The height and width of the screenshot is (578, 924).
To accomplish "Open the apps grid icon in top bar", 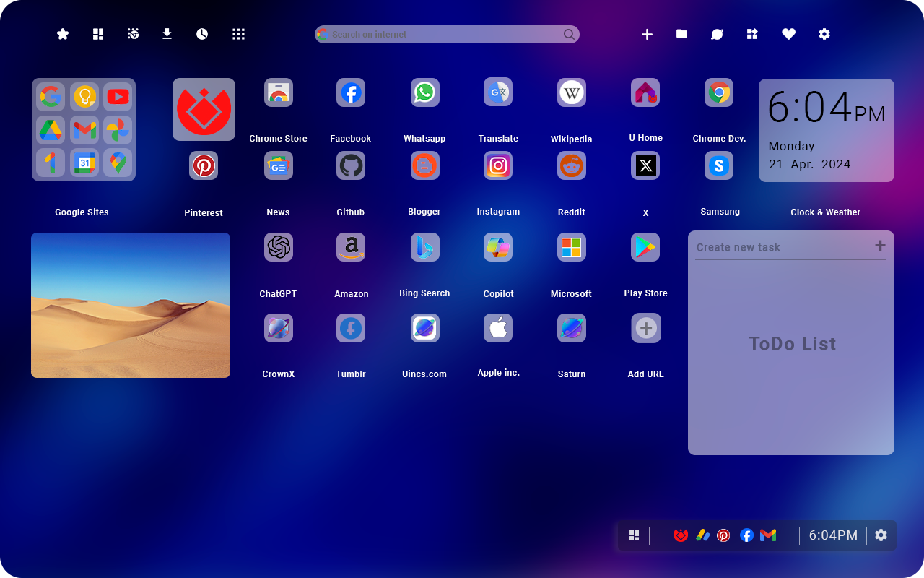I will pos(238,34).
